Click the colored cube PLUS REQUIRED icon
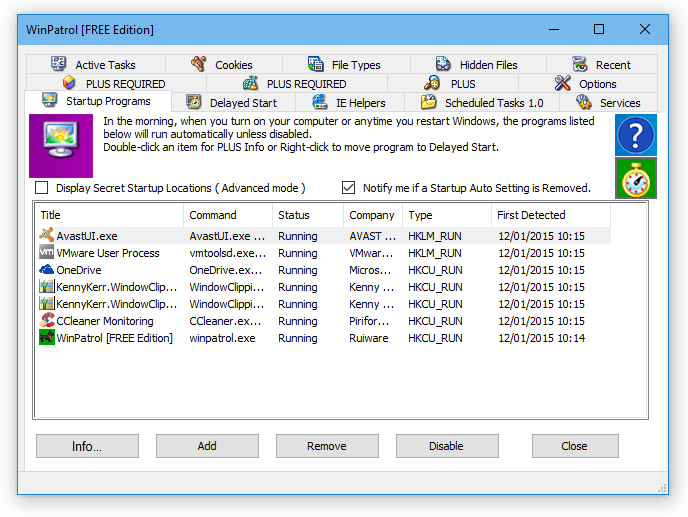 69,83
